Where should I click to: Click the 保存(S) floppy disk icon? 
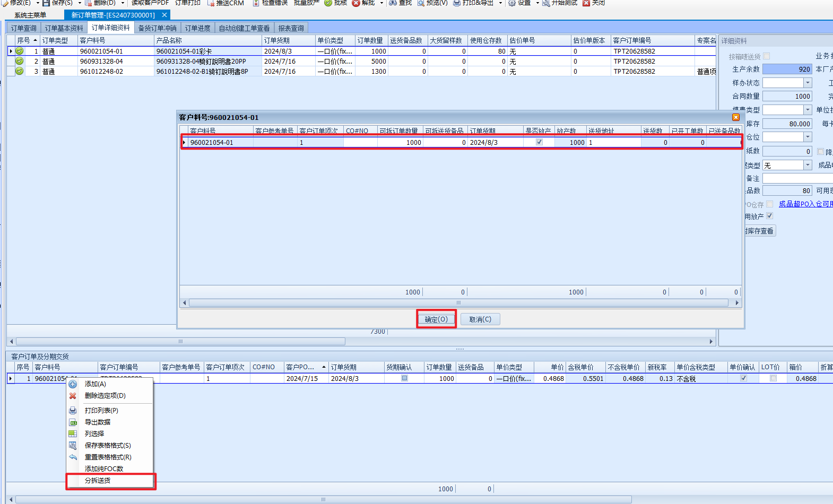point(46,3)
